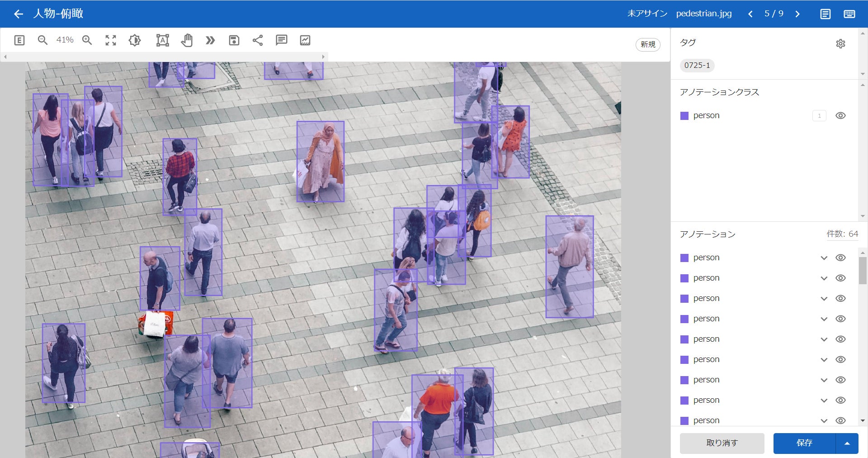The height and width of the screenshot is (458, 868).
Task: Select the pan hand tool
Action: [x=187, y=40]
